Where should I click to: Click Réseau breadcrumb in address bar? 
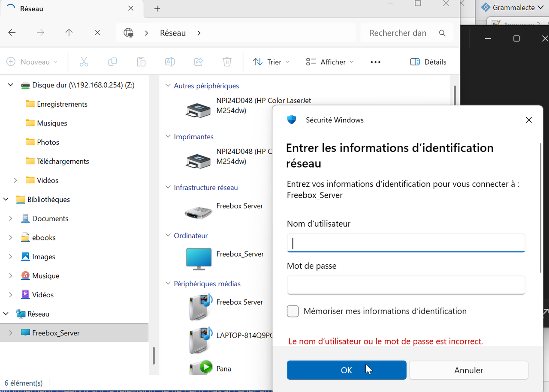[x=173, y=33]
